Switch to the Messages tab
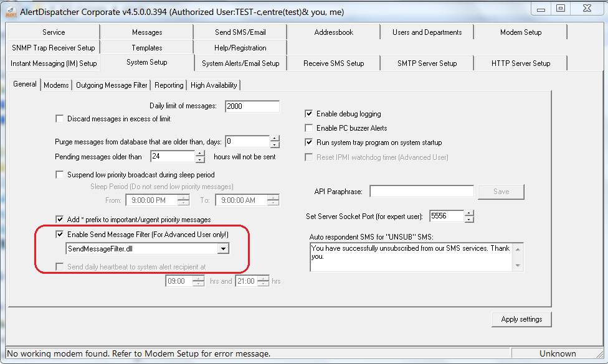This screenshot has width=608, height=364. pos(147,32)
